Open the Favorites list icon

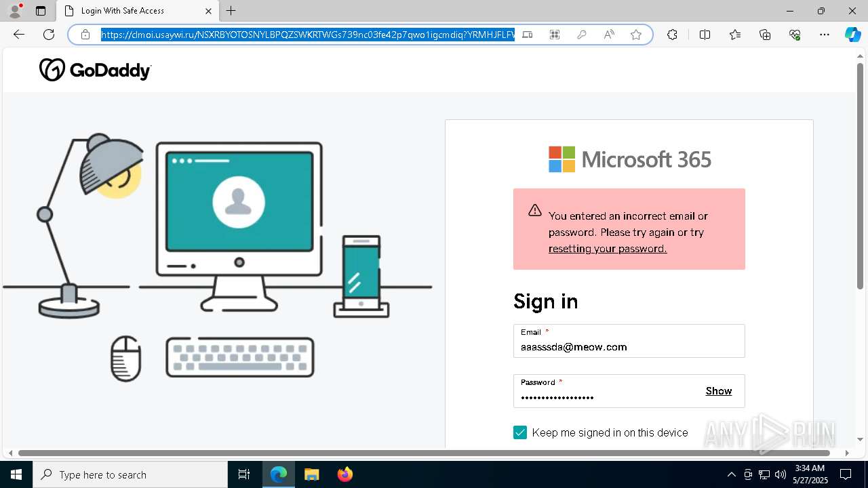[x=735, y=35]
